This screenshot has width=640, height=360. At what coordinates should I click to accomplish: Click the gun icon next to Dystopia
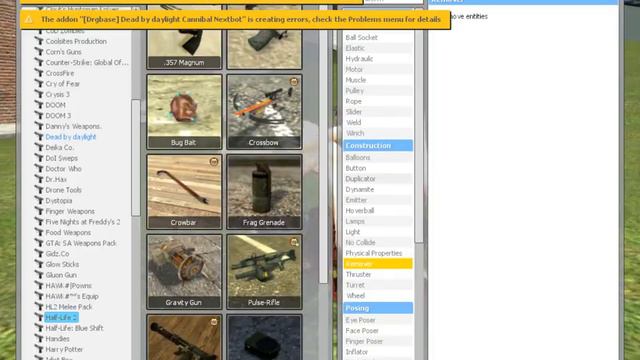coord(39,200)
